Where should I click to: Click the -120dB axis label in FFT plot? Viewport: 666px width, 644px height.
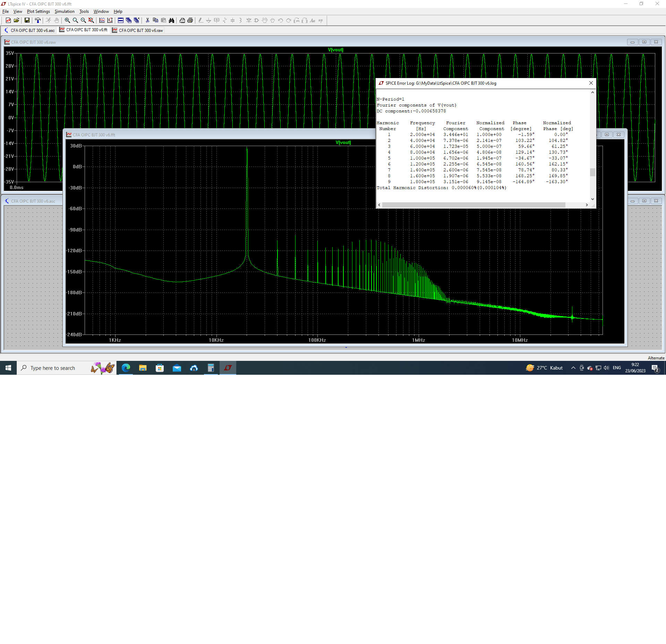74,251
